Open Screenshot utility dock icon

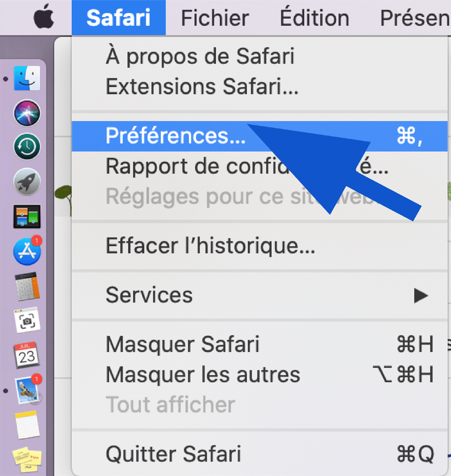tap(27, 320)
